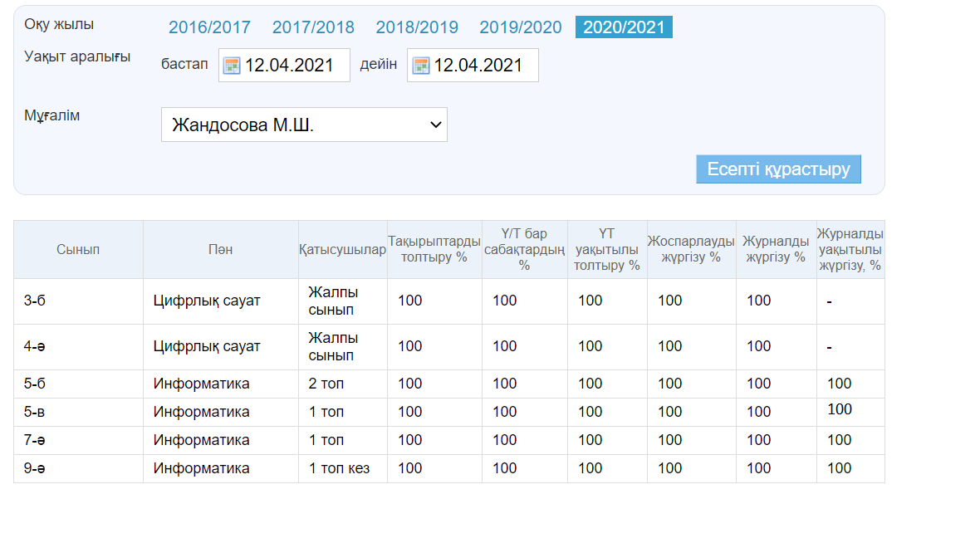Click Информатика in the 5-в row
Viewport: 980px width, 538px height.
pyautogui.click(x=201, y=413)
